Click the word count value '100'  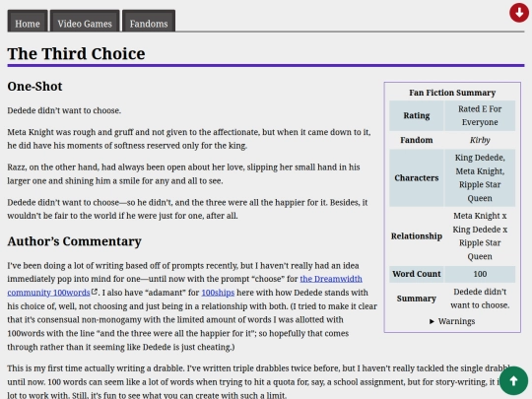pyautogui.click(x=480, y=274)
